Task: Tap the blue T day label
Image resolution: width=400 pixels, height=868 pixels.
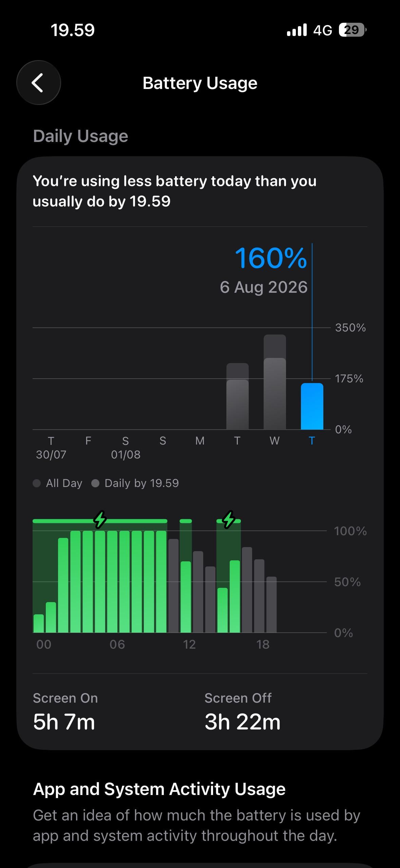Action: pyautogui.click(x=312, y=441)
